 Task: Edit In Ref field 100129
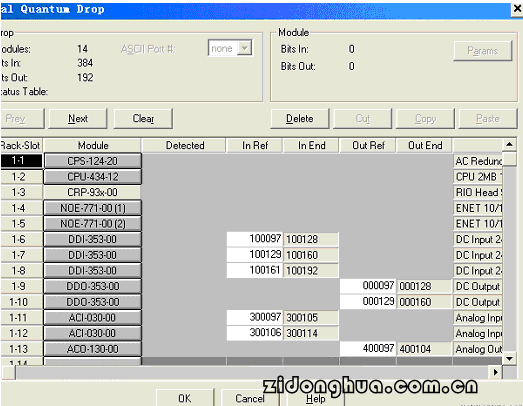(255, 255)
